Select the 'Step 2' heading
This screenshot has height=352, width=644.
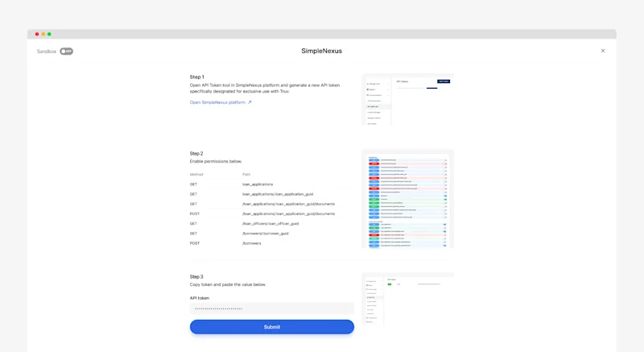tap(196, 153)
